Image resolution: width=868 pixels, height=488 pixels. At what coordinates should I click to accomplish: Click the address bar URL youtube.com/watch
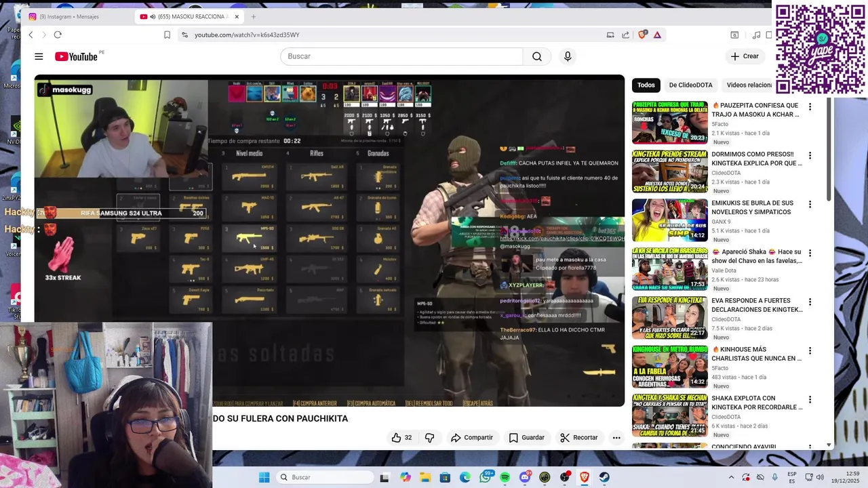(x=247, y=35)
